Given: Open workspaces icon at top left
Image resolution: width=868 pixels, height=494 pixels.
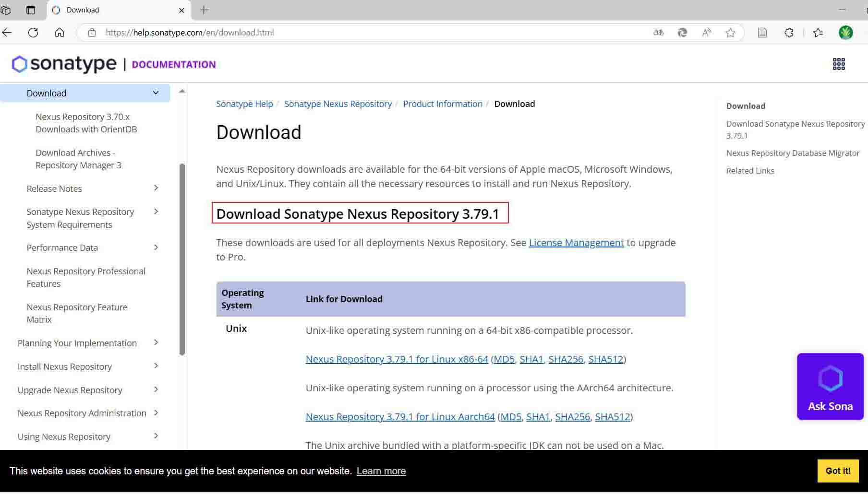Looking at the screenshot, I should pyautogui.click(x=6, y=10).
